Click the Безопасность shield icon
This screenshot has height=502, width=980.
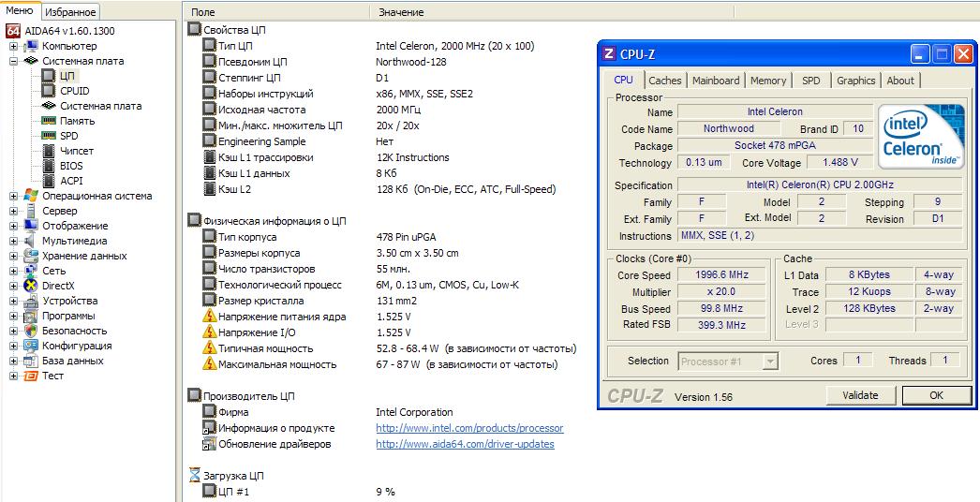(31, 331)
